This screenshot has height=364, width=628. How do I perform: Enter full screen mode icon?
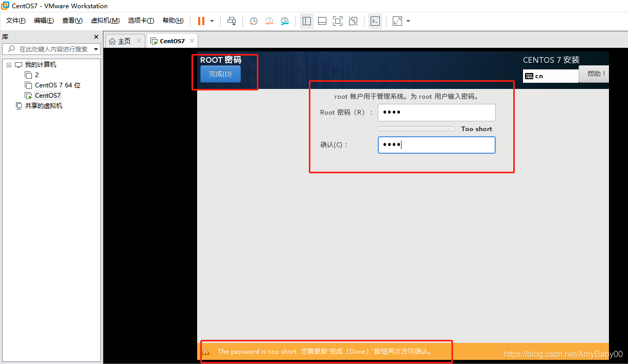(x=338, y=21)
